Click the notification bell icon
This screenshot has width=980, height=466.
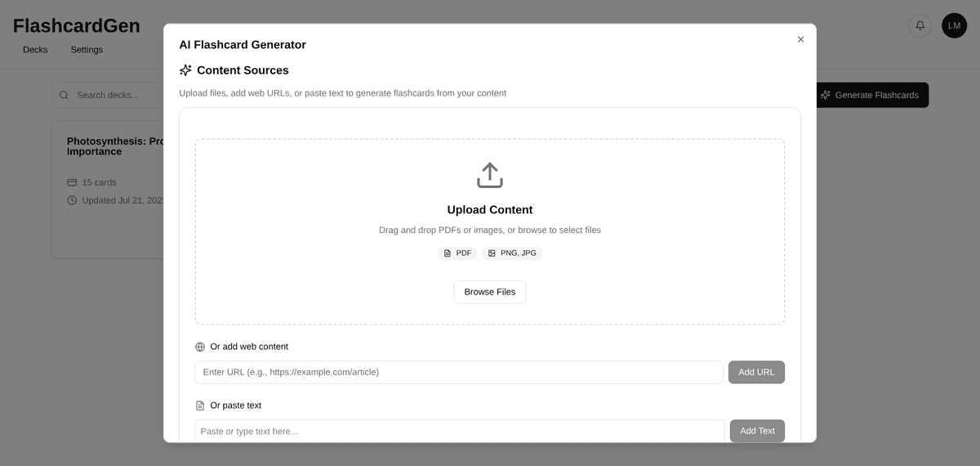coord(920,25)
